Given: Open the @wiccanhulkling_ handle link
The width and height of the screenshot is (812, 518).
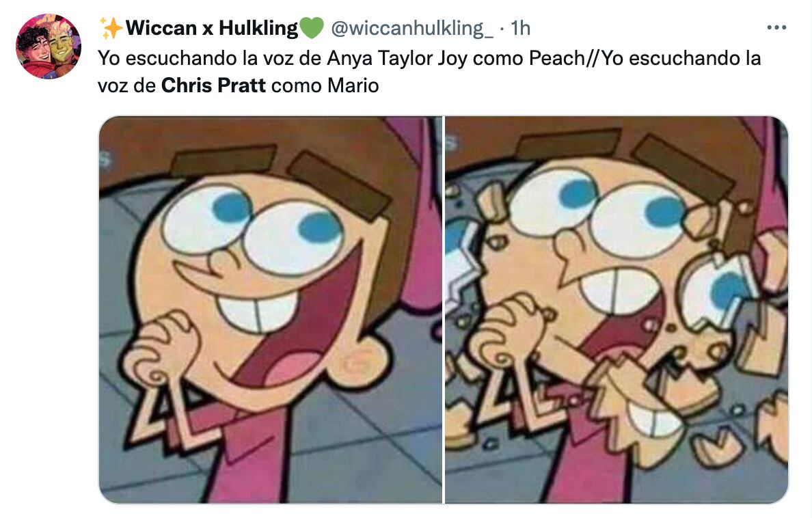Looking at the screenshot, I should coord(411,28).
